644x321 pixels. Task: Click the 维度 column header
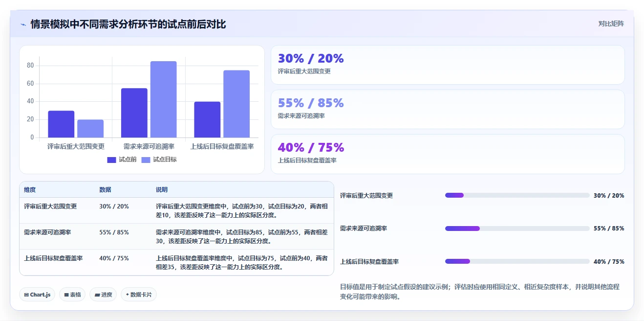(30, 190)
